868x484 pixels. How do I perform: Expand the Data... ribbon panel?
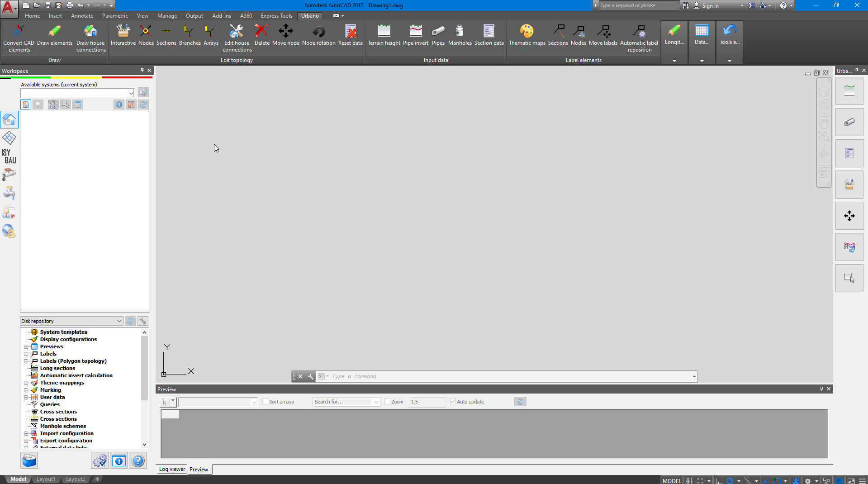click(x=702, y=61)
